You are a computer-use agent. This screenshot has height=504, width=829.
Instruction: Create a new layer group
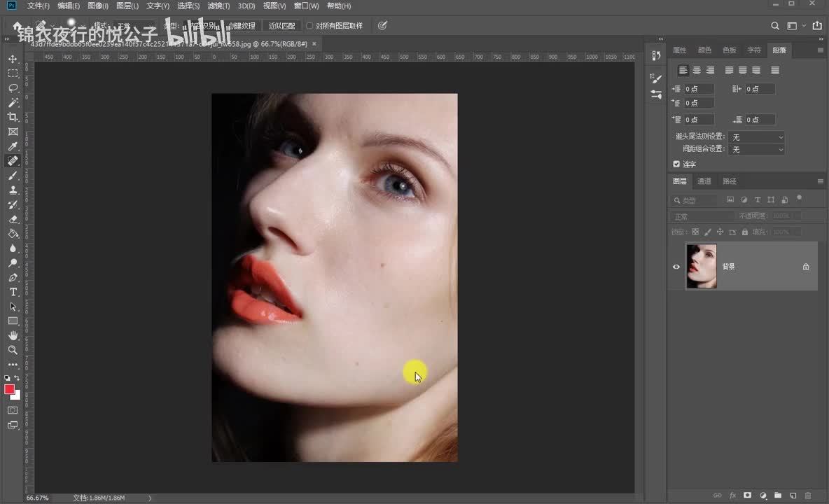778,496
